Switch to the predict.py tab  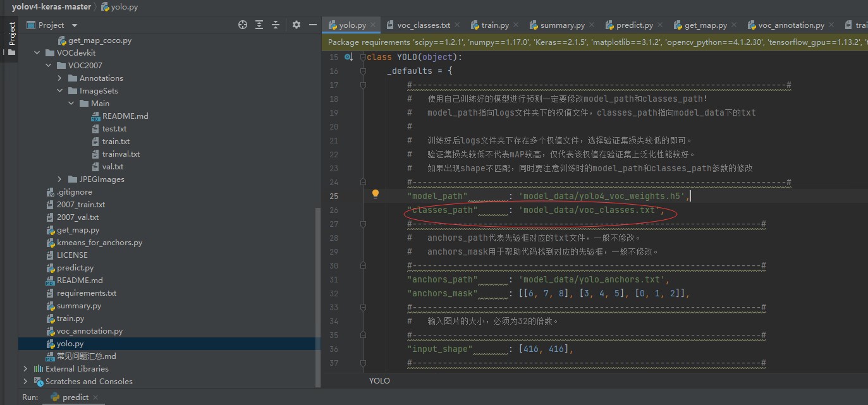click(x=635, y=25)
